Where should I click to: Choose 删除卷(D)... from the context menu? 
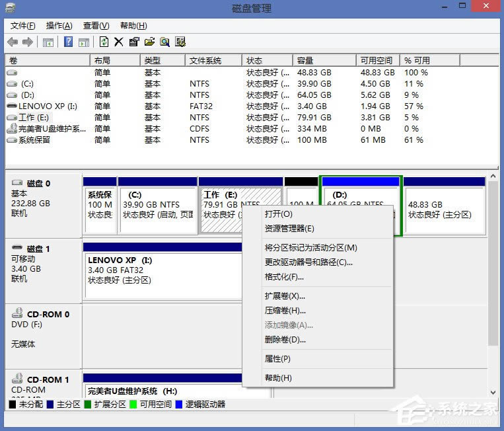(285, 340)
